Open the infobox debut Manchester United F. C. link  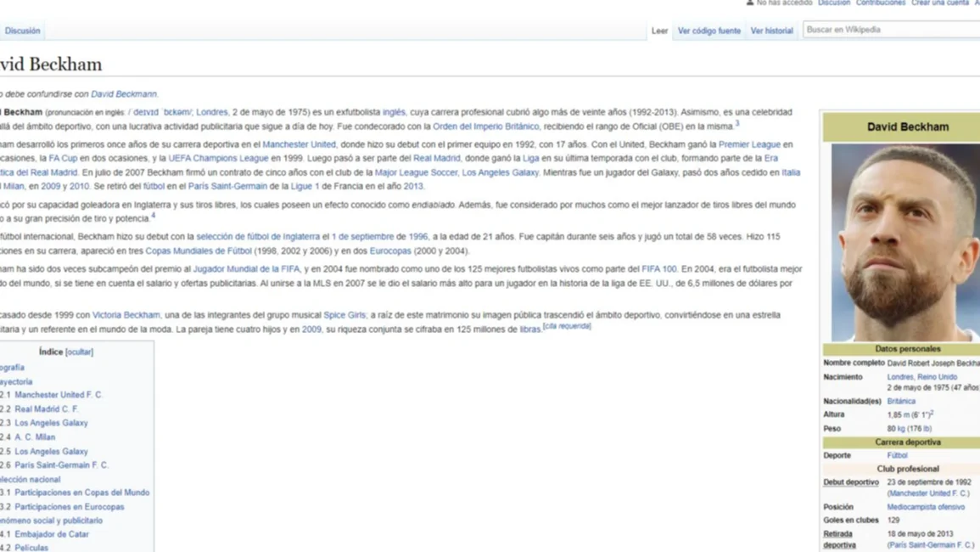pos(929,493)
